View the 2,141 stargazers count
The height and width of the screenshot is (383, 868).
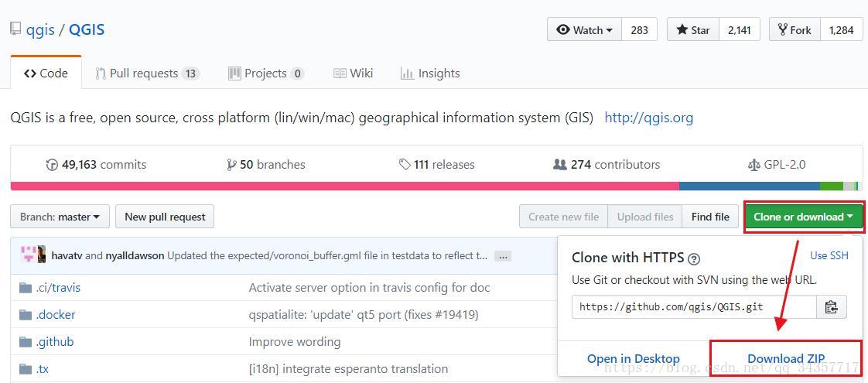tap(740, 30)
